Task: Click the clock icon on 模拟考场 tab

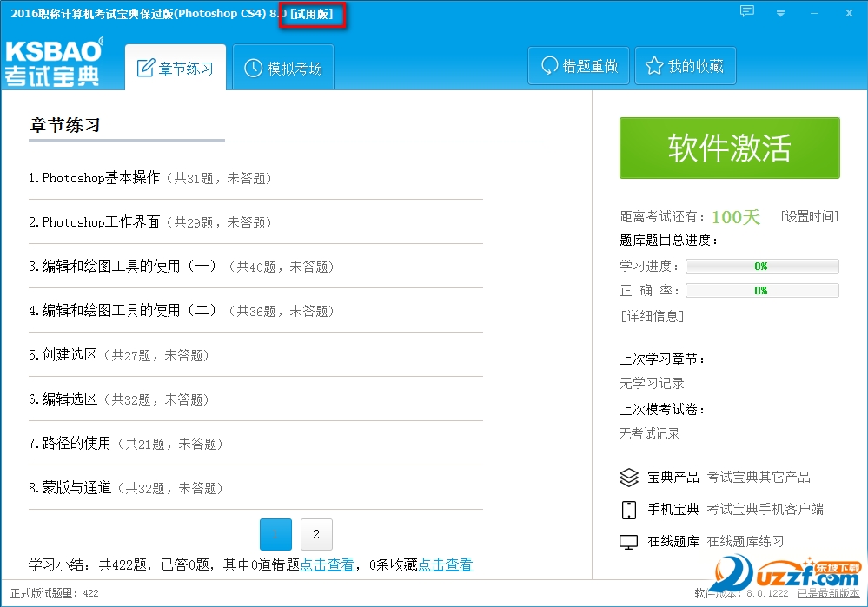Action: click(253, 68)
